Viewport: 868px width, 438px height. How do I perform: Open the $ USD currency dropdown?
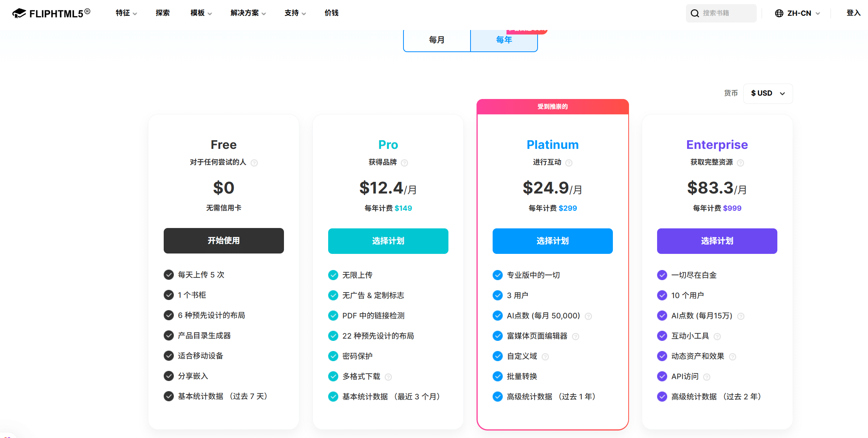pyautogui.click(x=768, y=93)
